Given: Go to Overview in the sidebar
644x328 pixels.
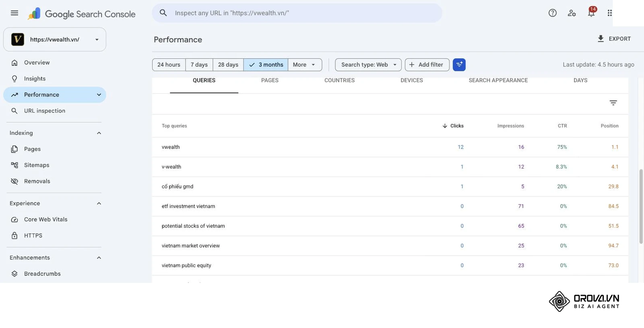Looking at the screenshot, I should 55,63.
